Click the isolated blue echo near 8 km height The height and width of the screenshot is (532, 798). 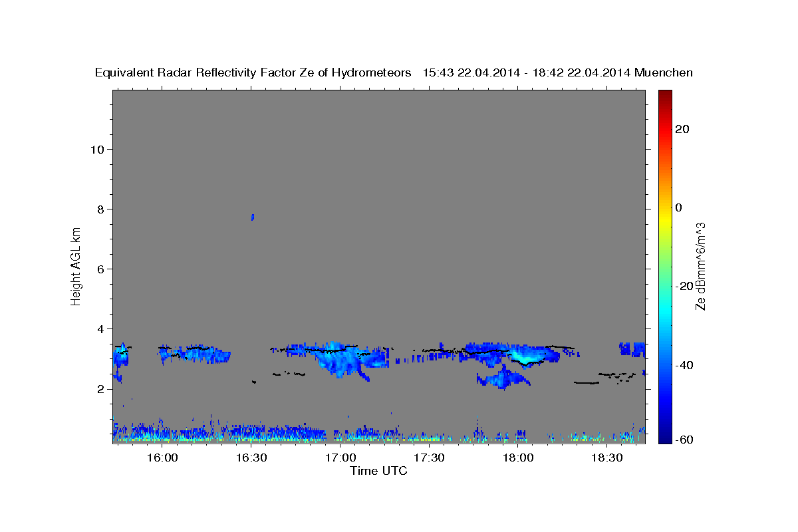click(252, 217)
